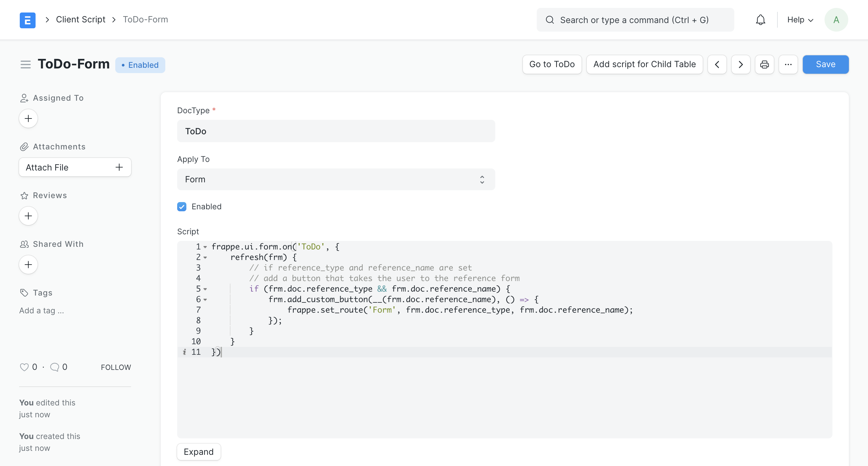The width and height of the screenshot is (868, 466).
Task: Uncheck the Enabled checkbox
Action: 182,206
